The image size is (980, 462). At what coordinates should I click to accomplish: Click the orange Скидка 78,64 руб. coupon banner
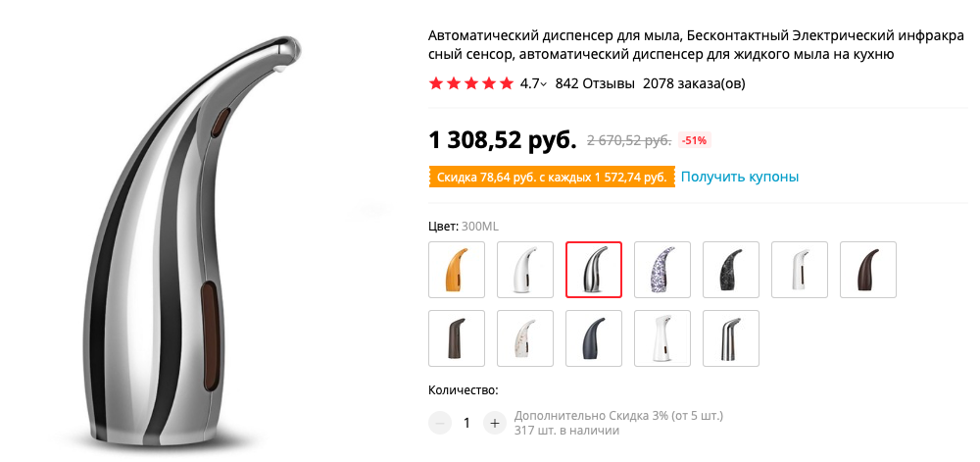[x=551, y=177]
